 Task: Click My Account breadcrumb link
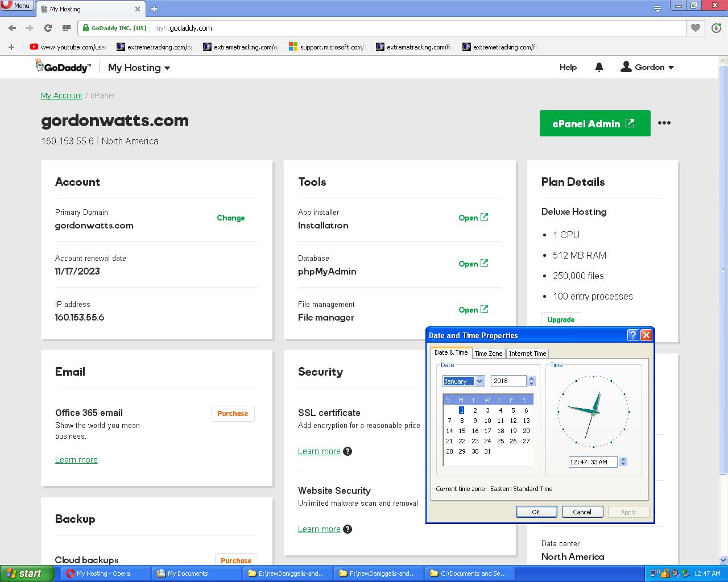[x=61, y=95]
